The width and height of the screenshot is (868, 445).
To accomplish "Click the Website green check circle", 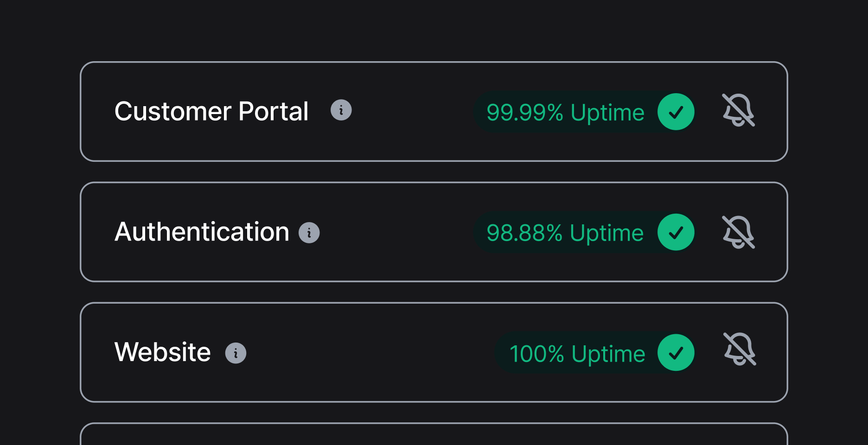I will [x=676, y=353].
